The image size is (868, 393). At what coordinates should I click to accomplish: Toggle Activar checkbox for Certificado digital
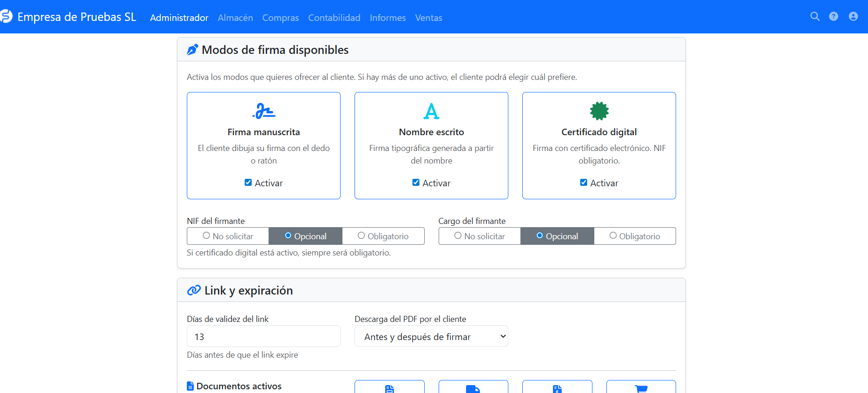pos(584,183)
